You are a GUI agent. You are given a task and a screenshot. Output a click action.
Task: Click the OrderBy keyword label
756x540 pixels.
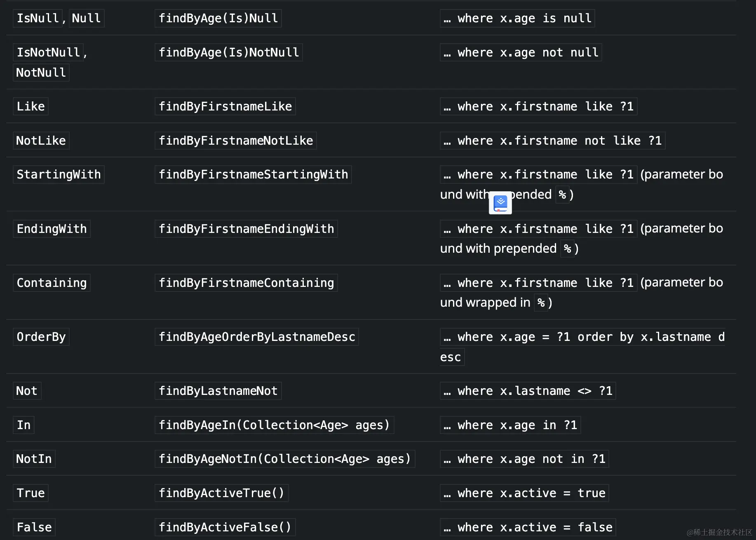(41, 337)
